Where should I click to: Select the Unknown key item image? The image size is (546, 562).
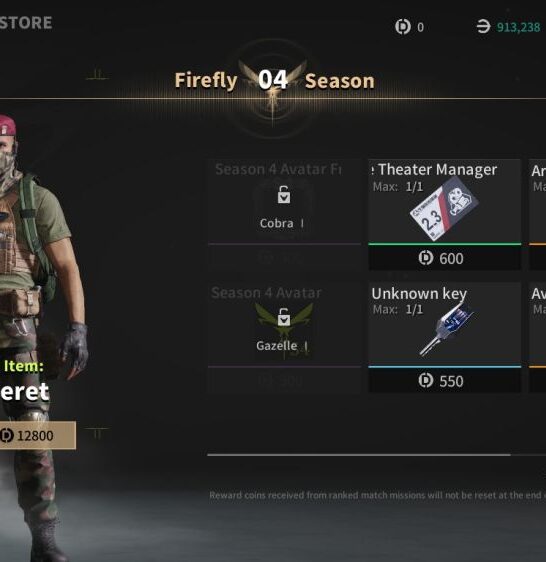point(446,328)
